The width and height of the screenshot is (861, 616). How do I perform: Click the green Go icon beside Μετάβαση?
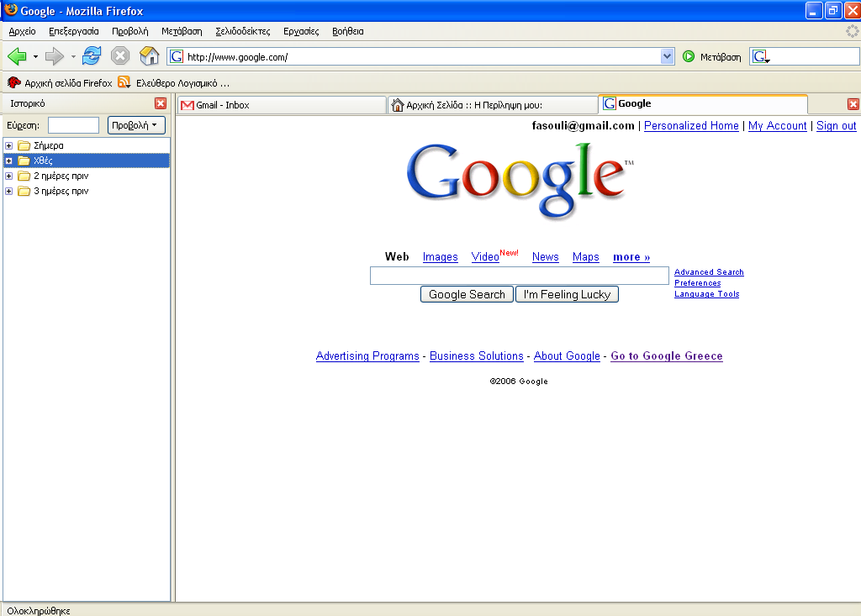pos(689,56)
